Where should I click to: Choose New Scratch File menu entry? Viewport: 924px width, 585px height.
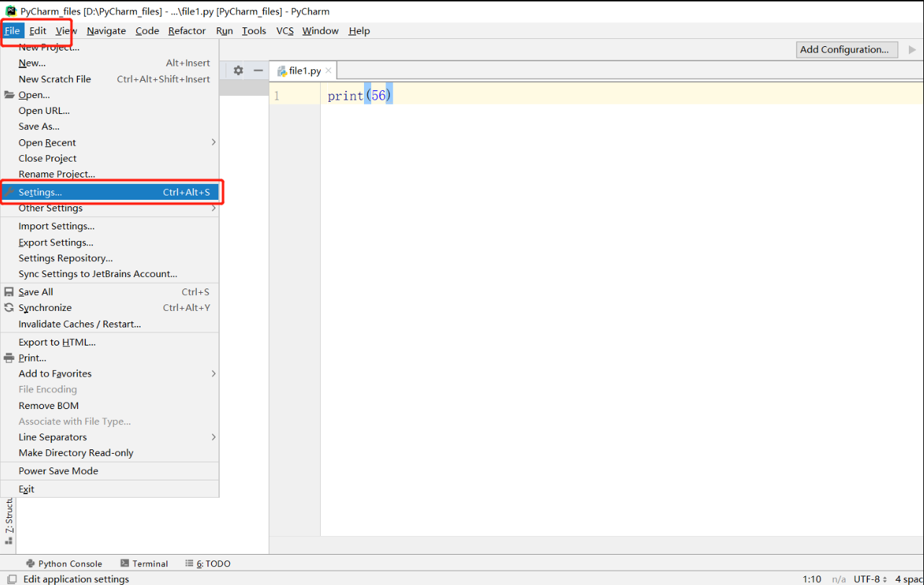(x=110, y=79)
